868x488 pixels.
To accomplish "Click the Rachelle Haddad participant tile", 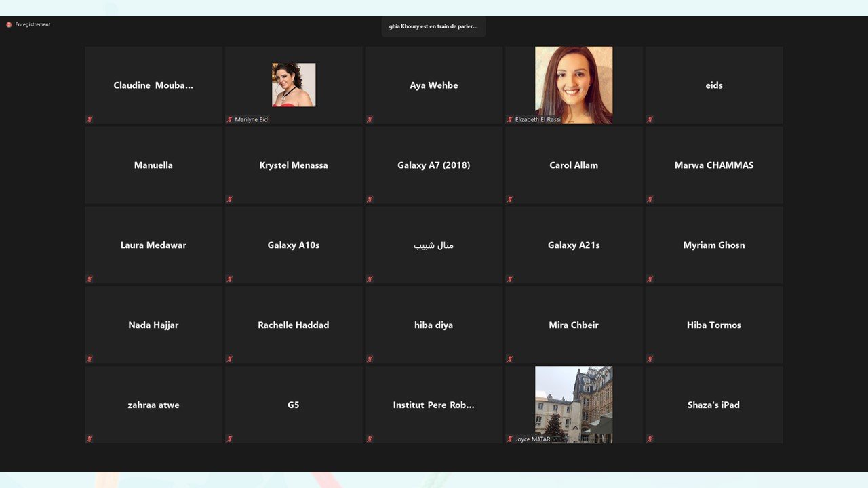I will coord(294,325).
